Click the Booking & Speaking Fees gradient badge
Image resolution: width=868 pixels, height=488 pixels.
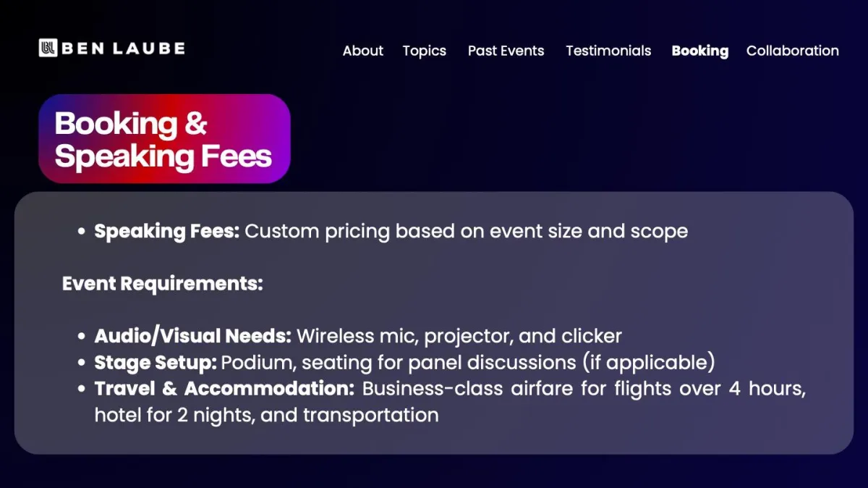pos(164,139)
